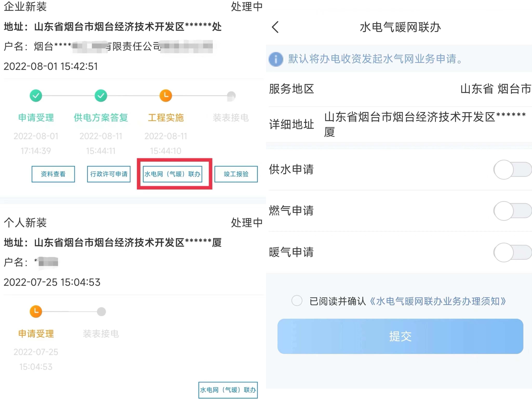Tap highlighted 水电网（气暖）联办 button
The width and height of the screenshot is (532, 399).
[172, 174]
